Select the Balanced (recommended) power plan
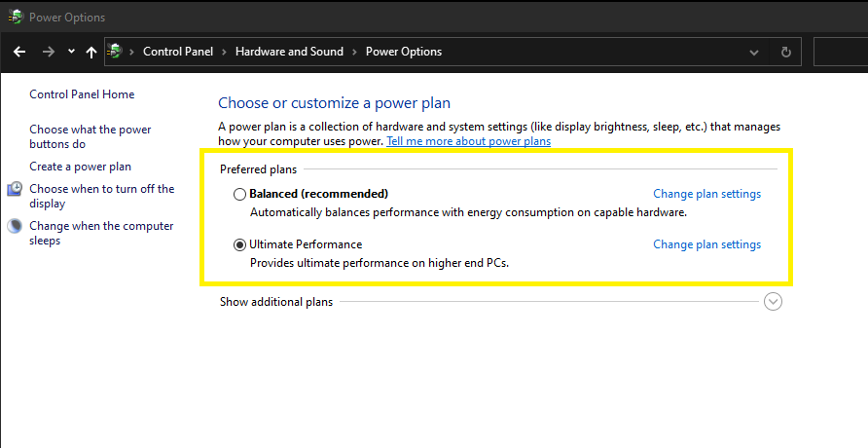868x448 pixels. coord(240,194)
